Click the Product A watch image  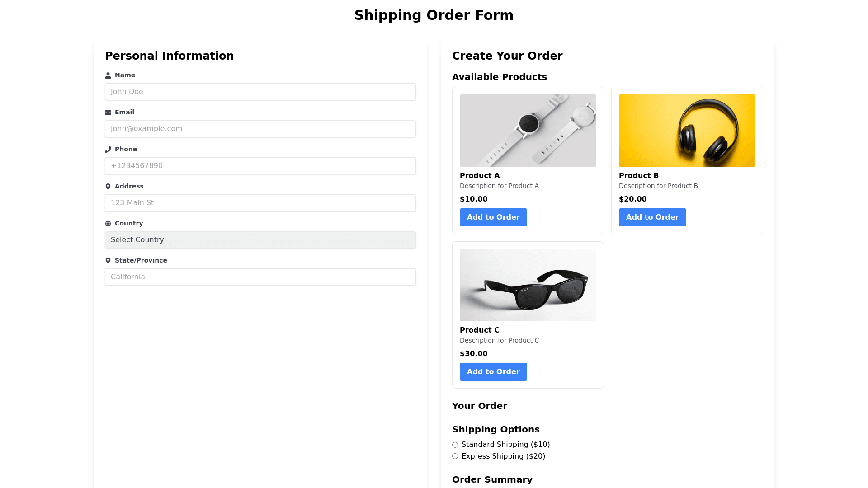click(528, 131)
